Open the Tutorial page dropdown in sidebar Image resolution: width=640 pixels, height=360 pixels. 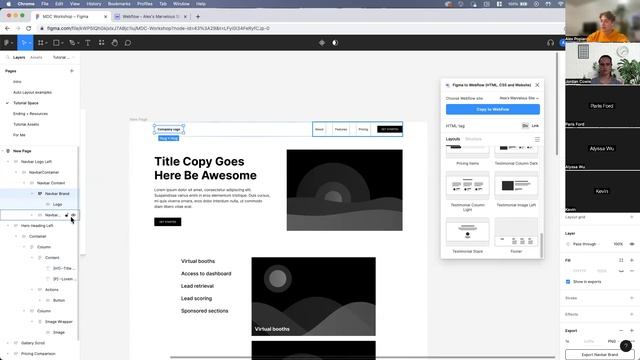[63, 58]
